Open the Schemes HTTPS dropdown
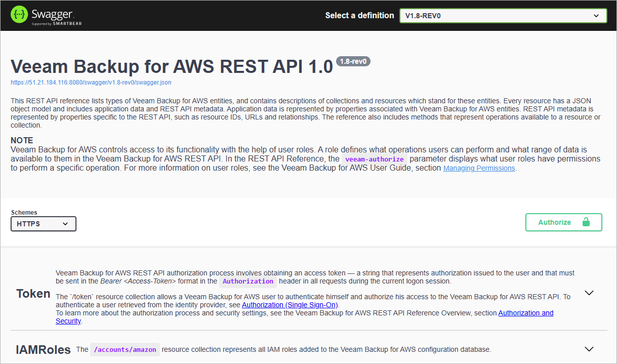Screen dimensions: 617x364 [x=43, y=223]
